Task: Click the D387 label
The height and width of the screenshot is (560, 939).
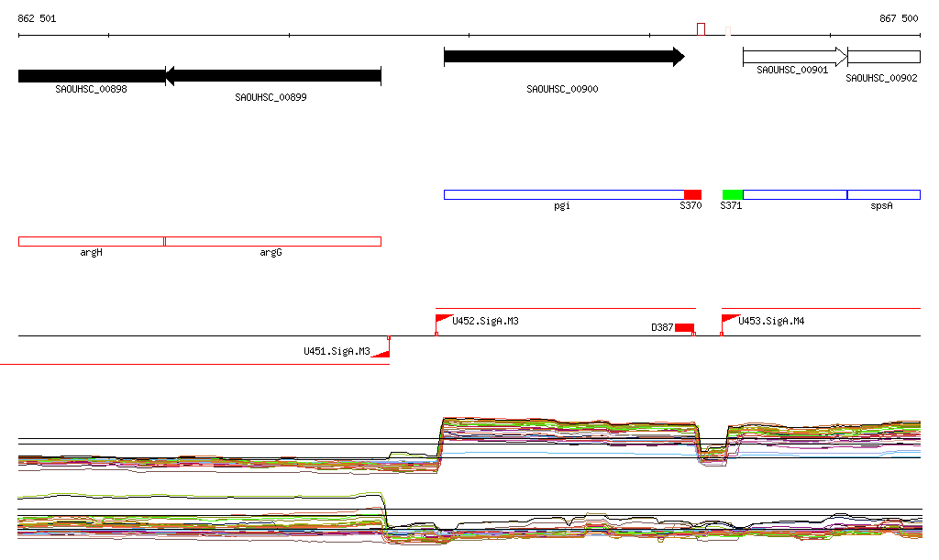Action: [x=662, y=328]
